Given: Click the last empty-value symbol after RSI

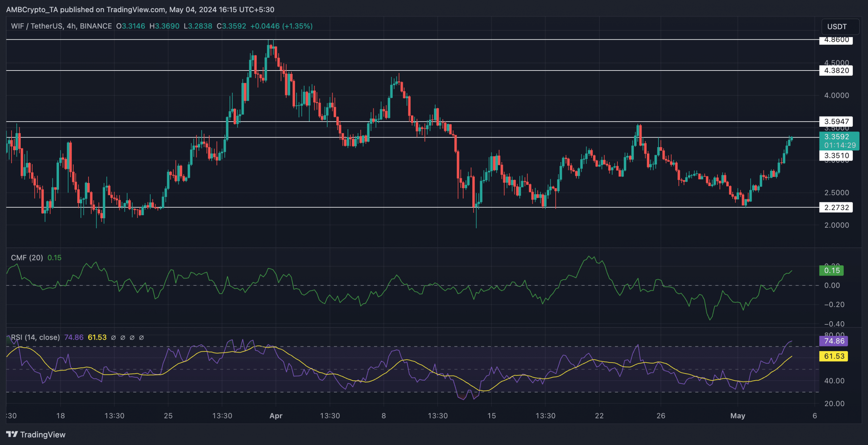Looking at the screenshot, I should 141,338.
